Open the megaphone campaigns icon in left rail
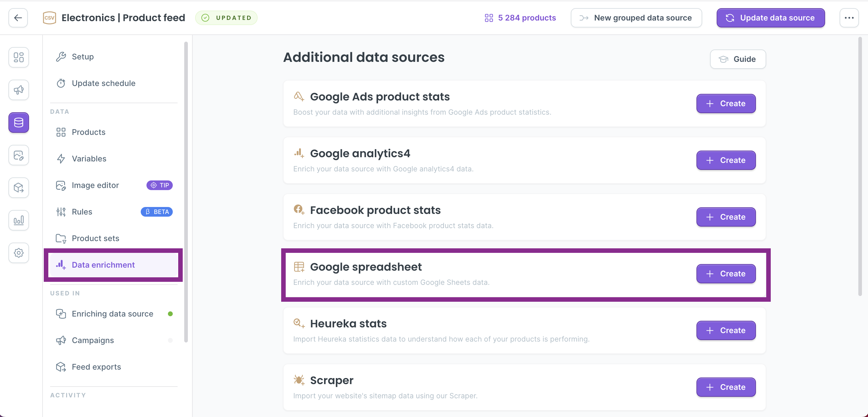Screen dimensions: 868x417 (x=18, y=90)
